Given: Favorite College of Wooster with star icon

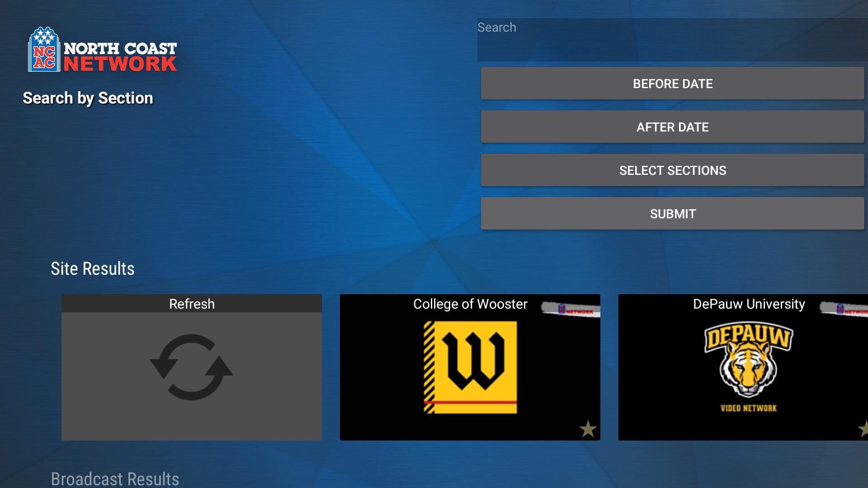Looking at the screenshot, I should click(588, 429).
